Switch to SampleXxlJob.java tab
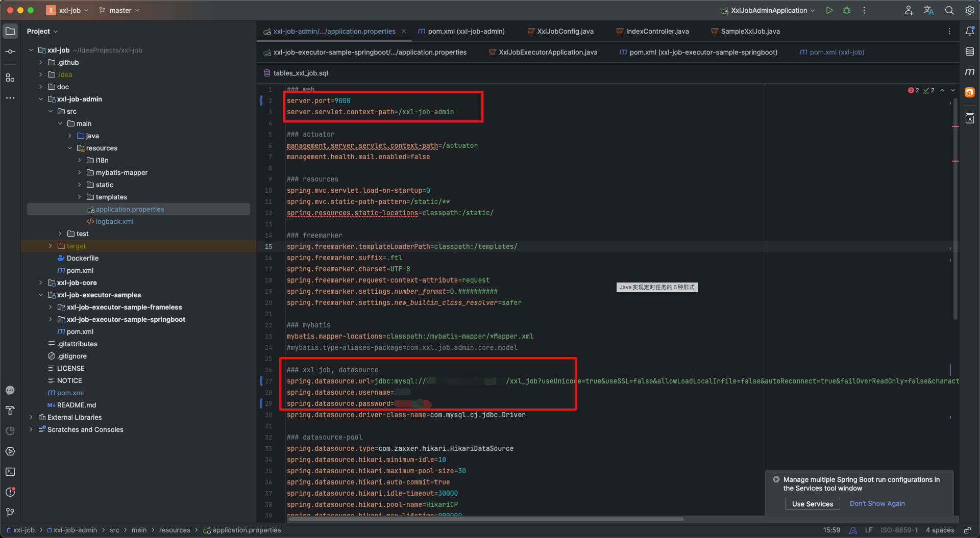Image resolution: width=980 pixels, height=538 pixels. tap(746, 31)
